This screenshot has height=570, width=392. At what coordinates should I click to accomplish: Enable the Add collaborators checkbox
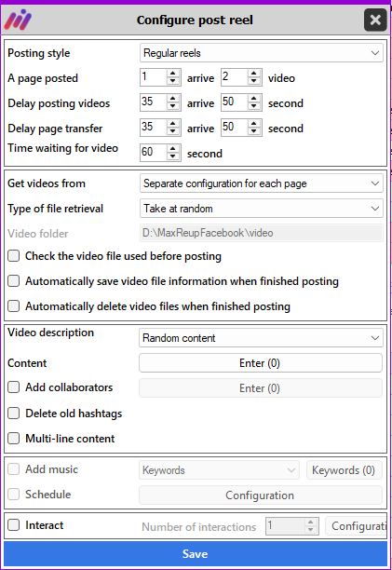(x=14, y=387)
